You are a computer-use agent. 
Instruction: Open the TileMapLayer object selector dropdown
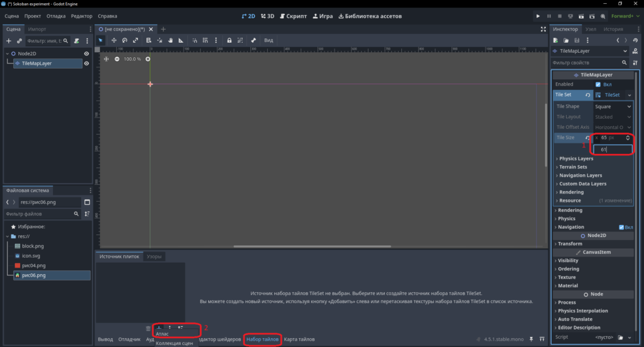click(590, 51)
